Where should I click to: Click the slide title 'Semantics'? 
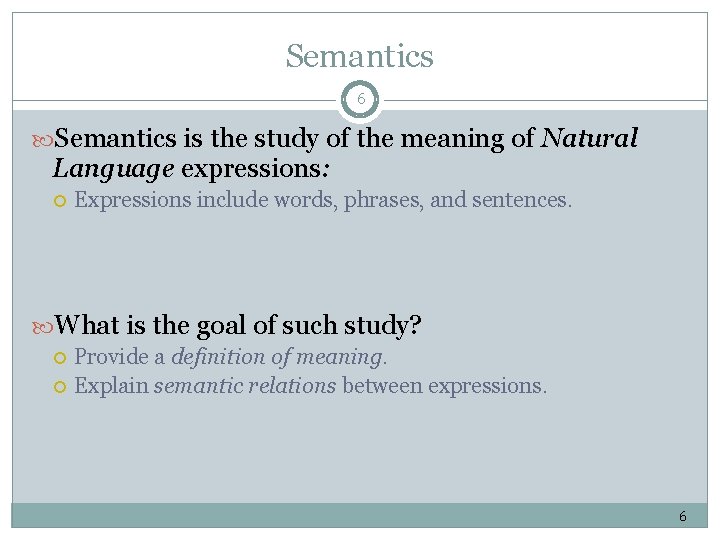pos(359,56)
